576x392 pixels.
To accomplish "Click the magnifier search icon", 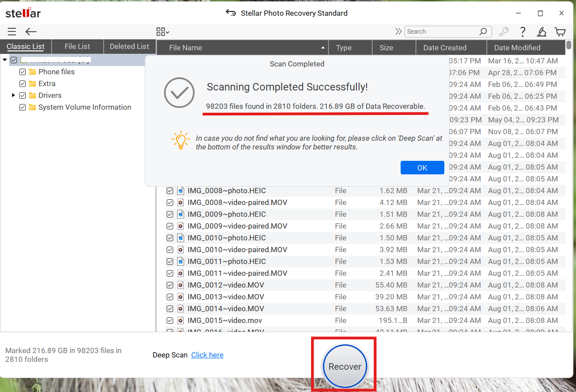I will point(483,31).
